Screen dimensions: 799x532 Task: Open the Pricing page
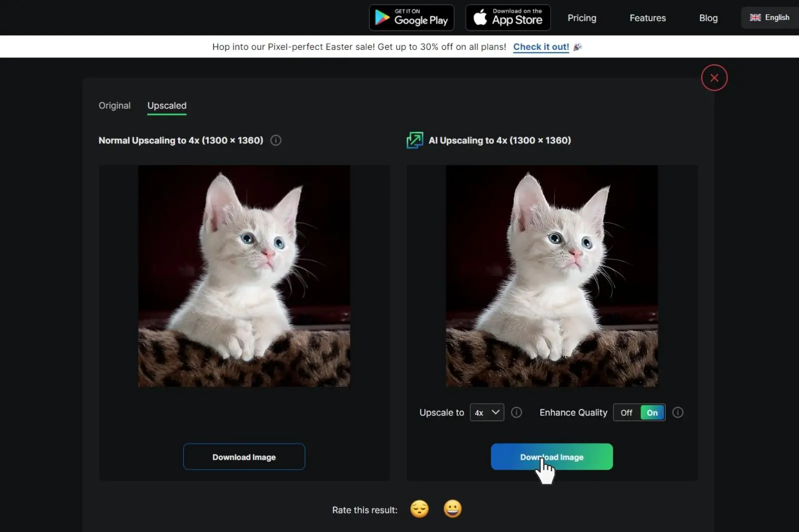pyautogui.click(x=582, y=18)
